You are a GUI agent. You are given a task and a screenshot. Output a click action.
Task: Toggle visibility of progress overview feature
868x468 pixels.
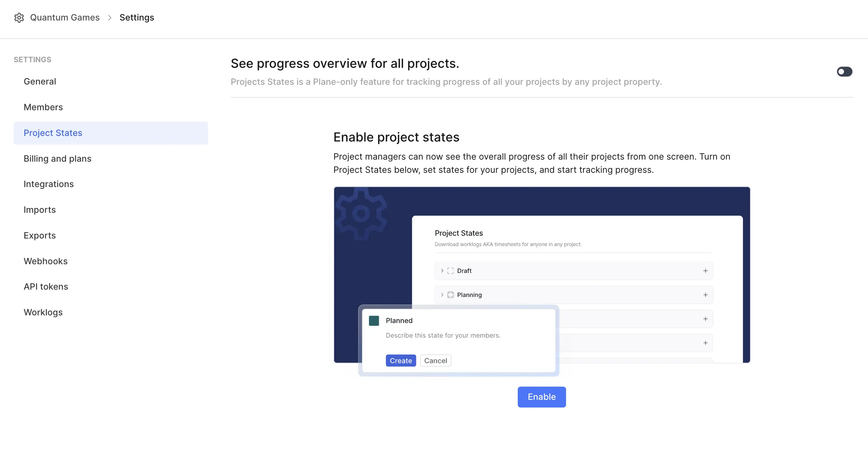click(845, 71)
